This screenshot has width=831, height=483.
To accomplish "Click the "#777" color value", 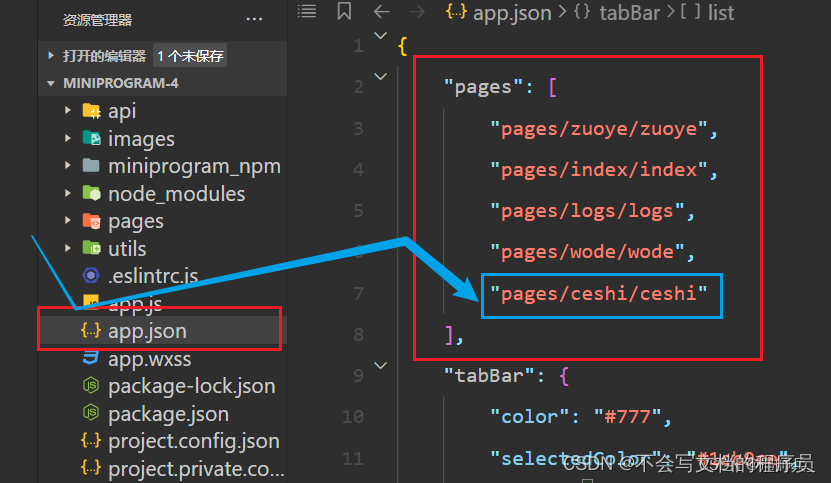I will click(627, 417).
